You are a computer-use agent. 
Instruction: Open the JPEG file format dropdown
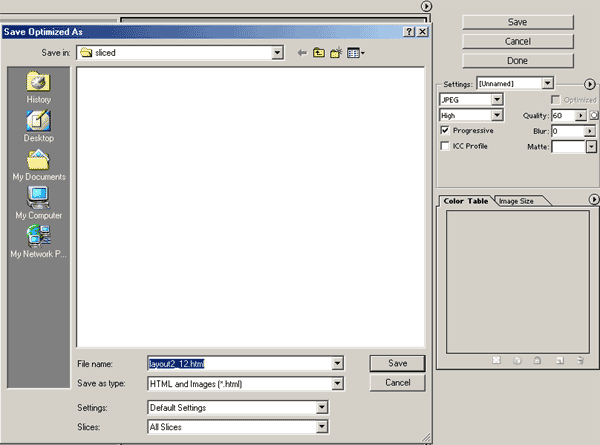(497, 100)
